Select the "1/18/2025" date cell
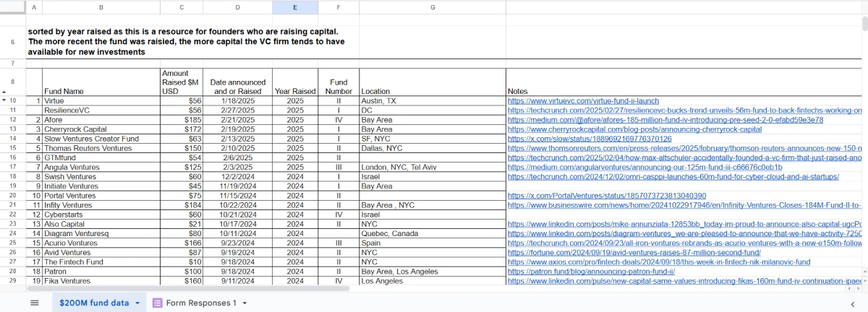Screen dimensions: 868x312 (238, 101)
